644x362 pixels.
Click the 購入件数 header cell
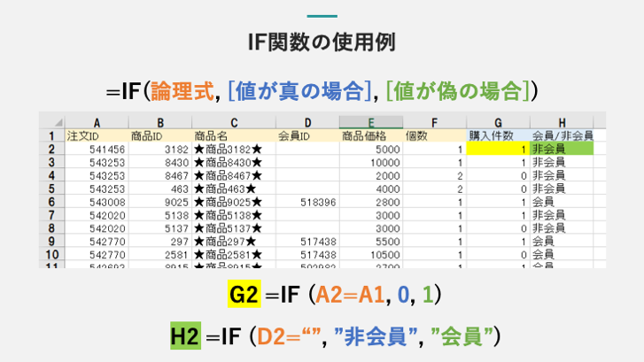click(498, 136)
